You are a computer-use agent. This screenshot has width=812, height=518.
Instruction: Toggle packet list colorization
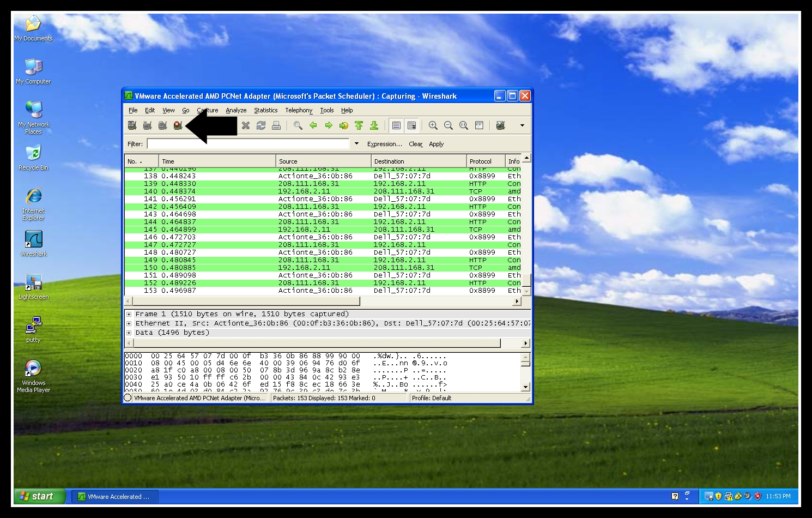click(396, 125)
